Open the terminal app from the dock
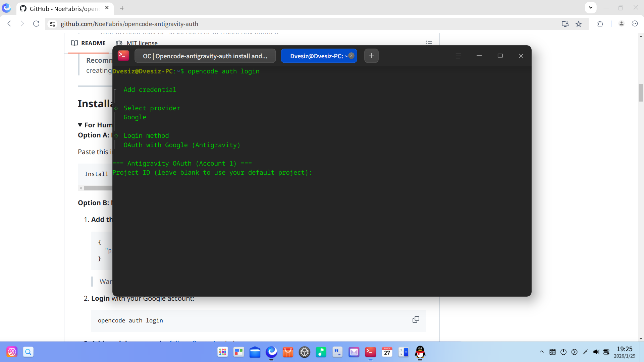 (x=371, y=352)
